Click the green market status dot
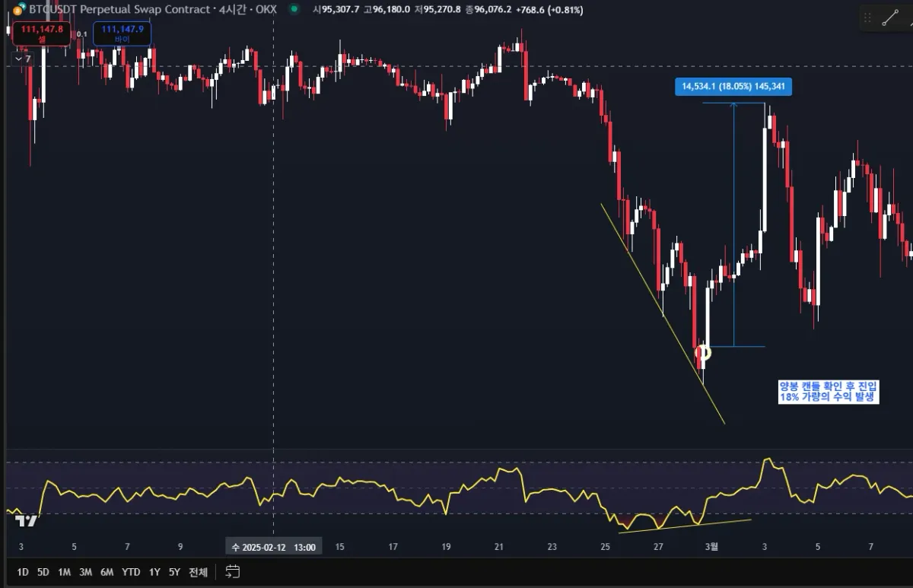The image size is (913, 588). [x=294, y=10]
